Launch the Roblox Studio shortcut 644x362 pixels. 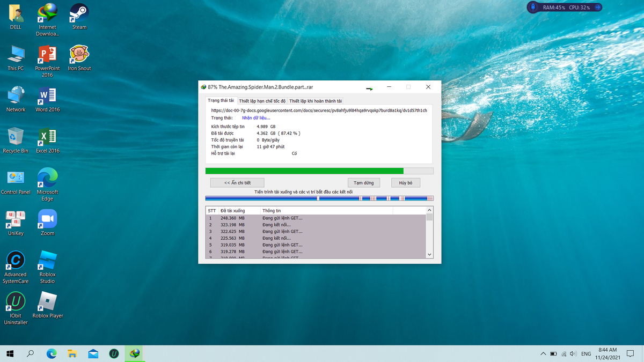47,267
